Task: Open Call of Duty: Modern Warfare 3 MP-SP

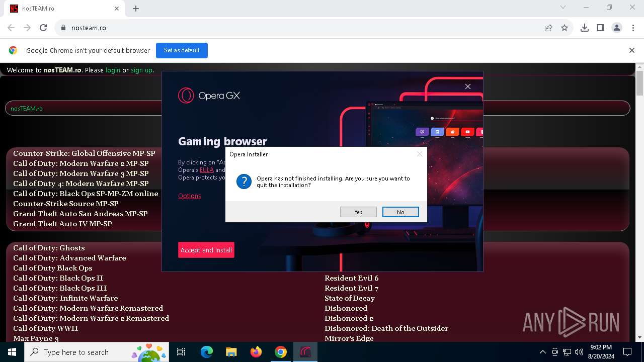Action: [81, 173]
